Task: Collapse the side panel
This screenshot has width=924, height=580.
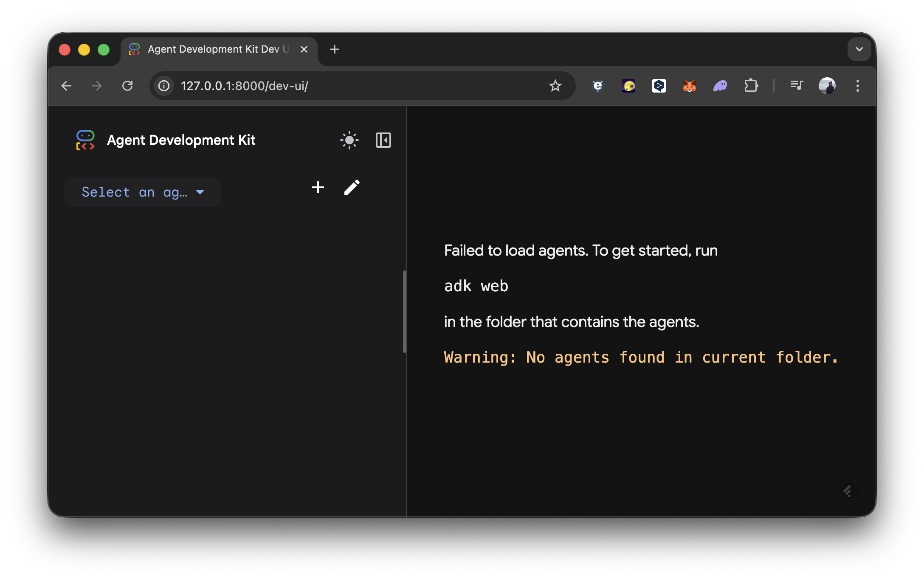Action: point(383,140)
